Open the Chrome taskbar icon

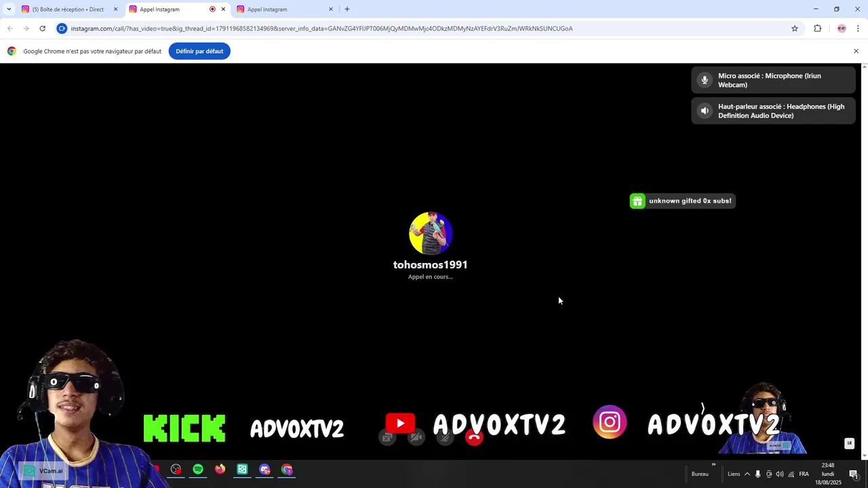pyautogui.click(x=287, y=469)
